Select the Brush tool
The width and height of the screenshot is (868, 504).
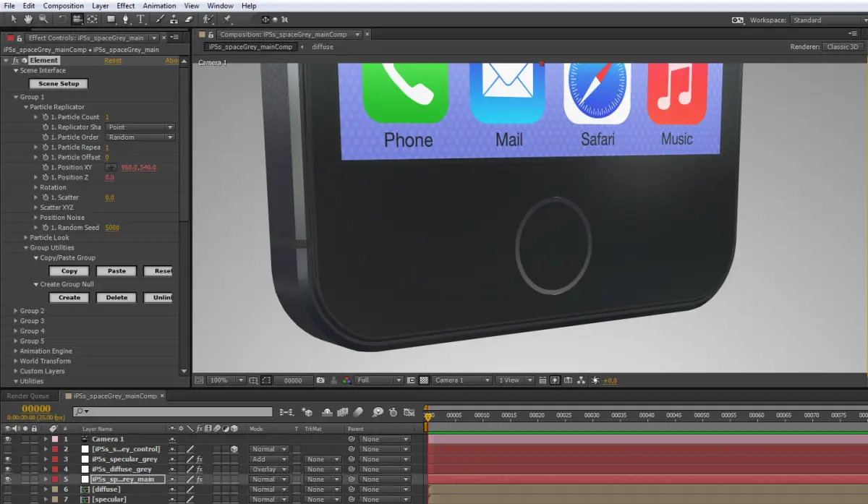161,19
